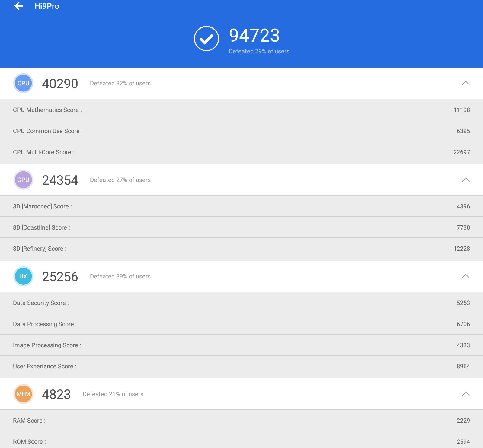Select the Data Processing Score label
Viewport: 483px width, 448px height.
tap(45, 324)
